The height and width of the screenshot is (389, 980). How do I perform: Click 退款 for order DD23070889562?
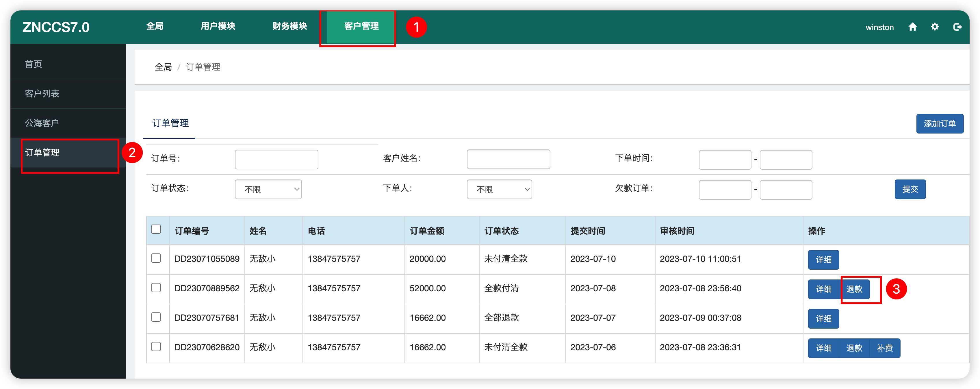click(854, 289)
